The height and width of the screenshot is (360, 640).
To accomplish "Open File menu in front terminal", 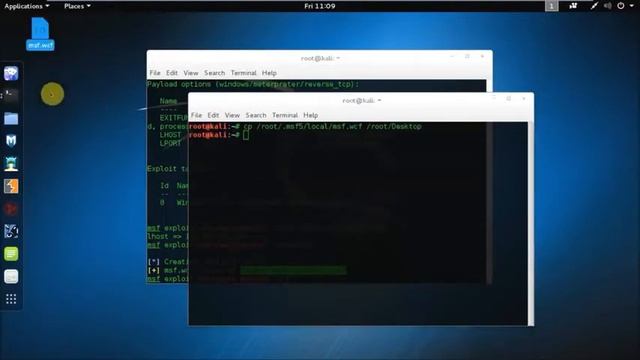I will click(196, 115).
